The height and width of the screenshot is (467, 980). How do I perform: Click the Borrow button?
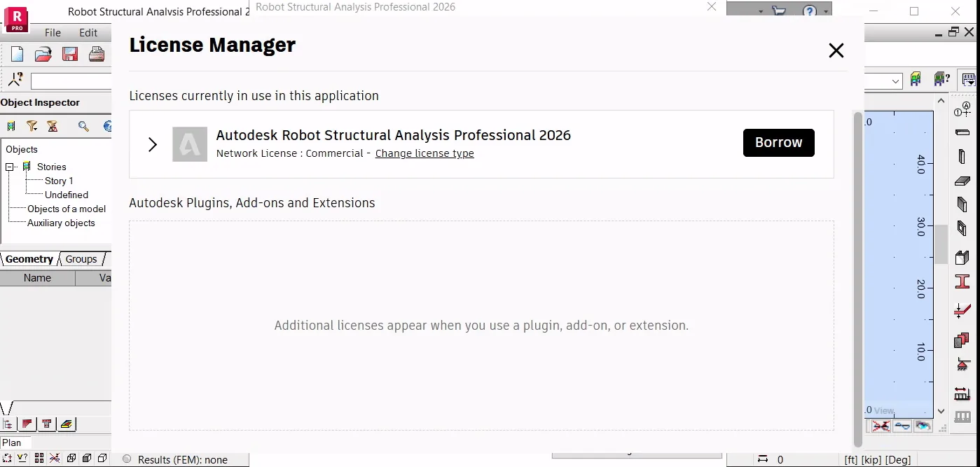(x=779, y=143)
